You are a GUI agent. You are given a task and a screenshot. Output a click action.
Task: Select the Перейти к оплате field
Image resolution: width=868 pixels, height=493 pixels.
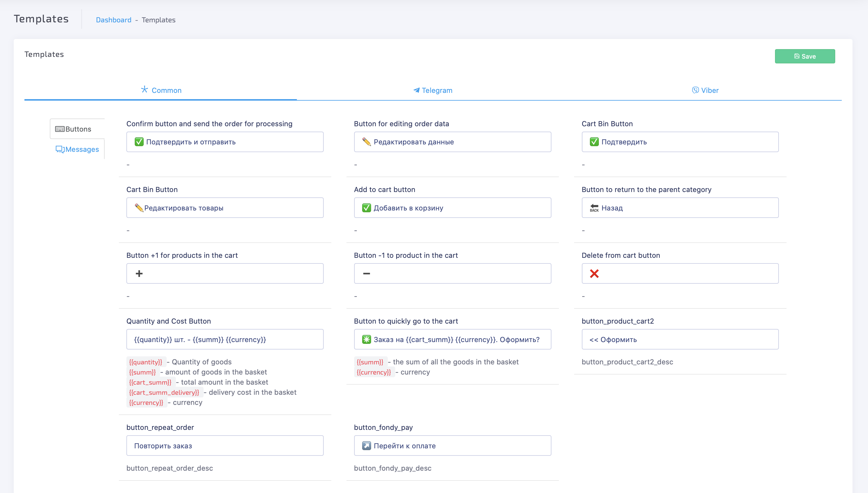(x=452, y=445)
